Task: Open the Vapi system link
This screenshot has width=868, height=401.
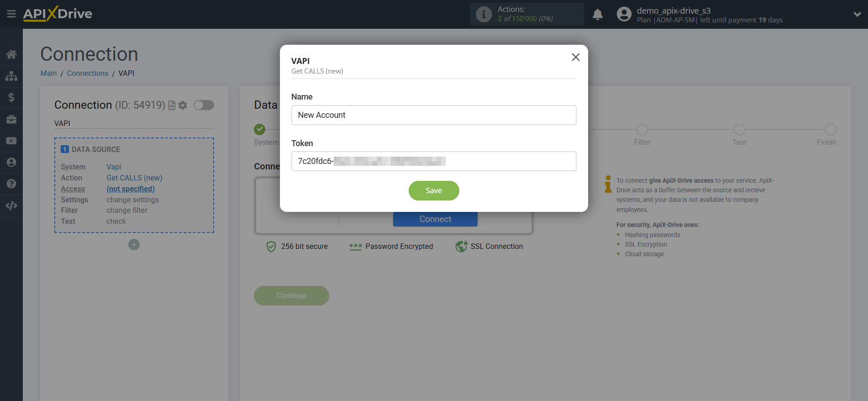Action: pos(114,167)
